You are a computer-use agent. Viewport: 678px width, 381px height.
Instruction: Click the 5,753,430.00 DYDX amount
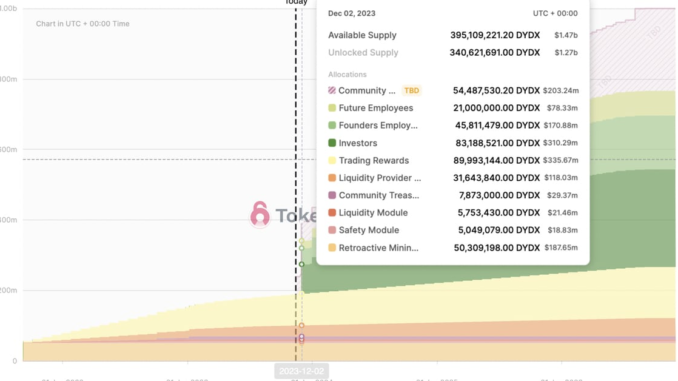499,213
